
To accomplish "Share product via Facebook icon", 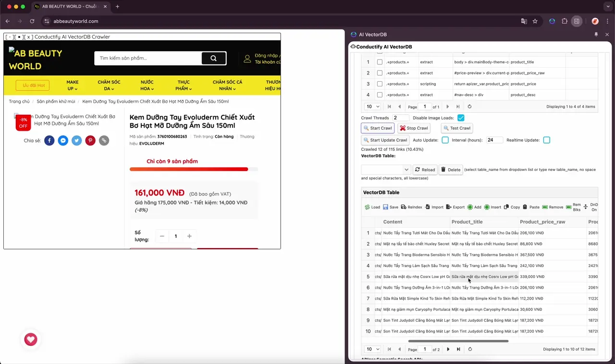I will pos(49,141).
